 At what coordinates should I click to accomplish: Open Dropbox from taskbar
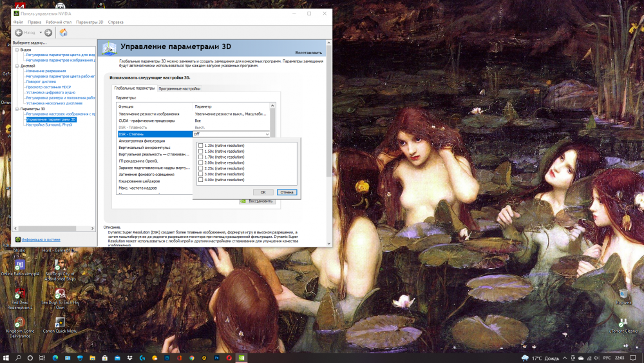click(130, 358)
